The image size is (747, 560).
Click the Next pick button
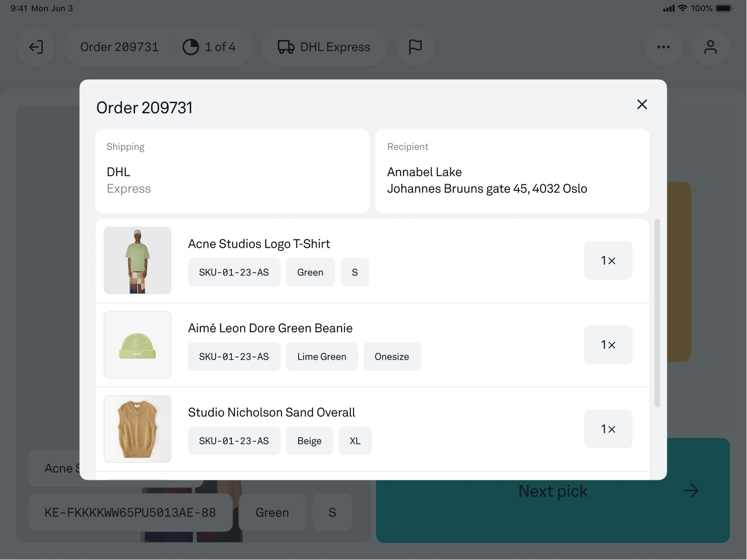coord(553,490)
